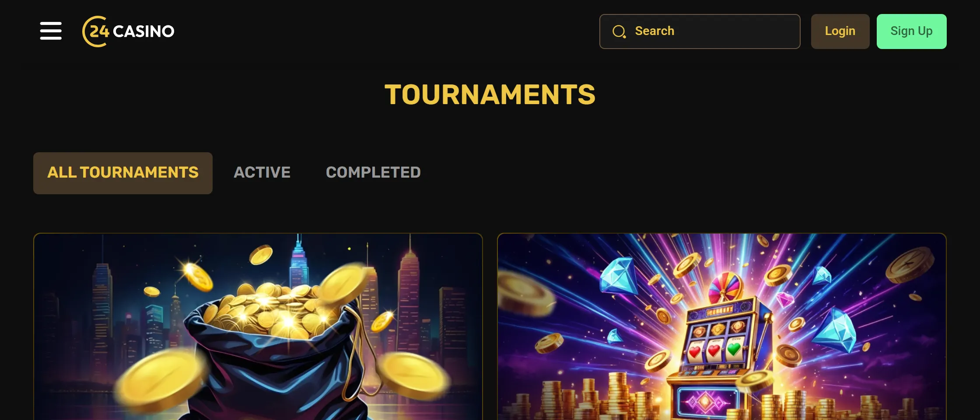Switch to the Active tab
Viewport: 980px width, 420px height.
coord(262,173)
